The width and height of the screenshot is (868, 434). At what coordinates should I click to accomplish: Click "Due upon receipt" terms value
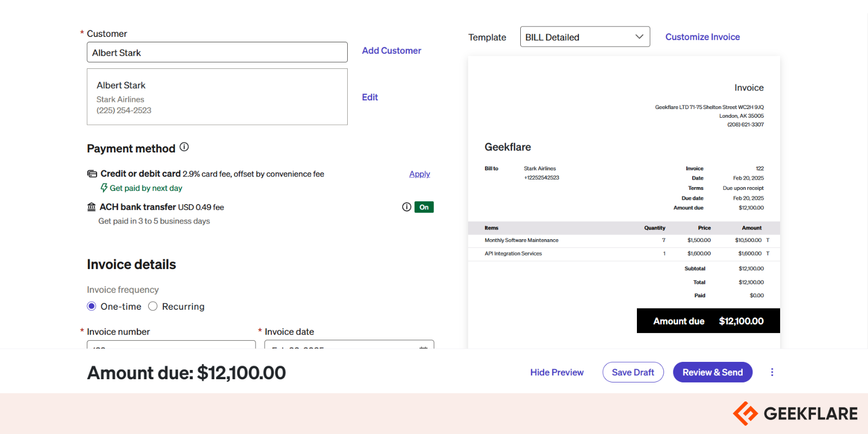tap(743, 188)
